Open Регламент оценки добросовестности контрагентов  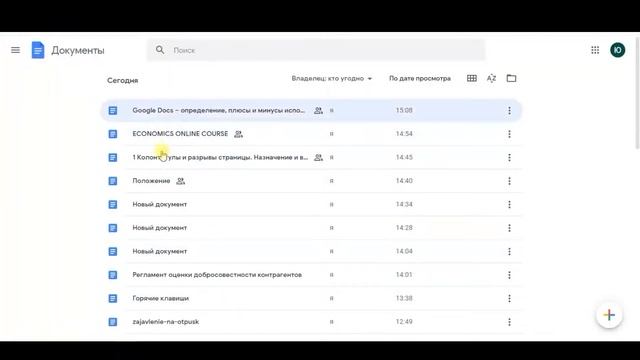tap(217, 275)
